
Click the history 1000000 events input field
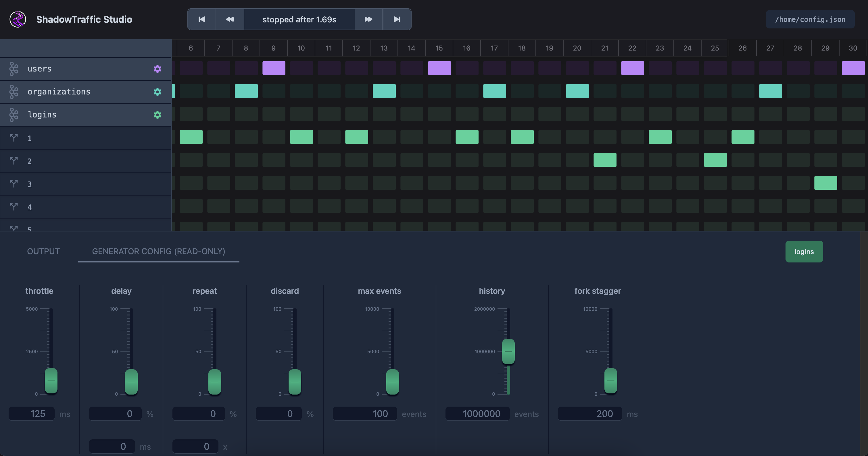click(x=477, y=414)
